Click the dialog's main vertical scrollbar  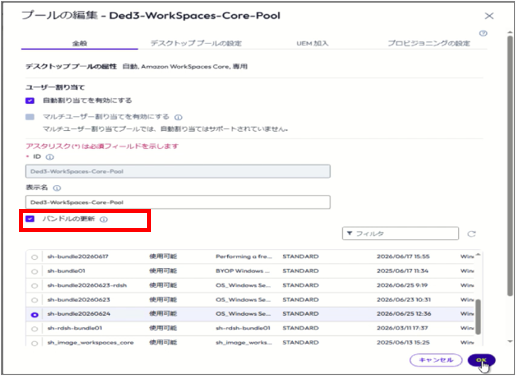click(x=510, y=166)
